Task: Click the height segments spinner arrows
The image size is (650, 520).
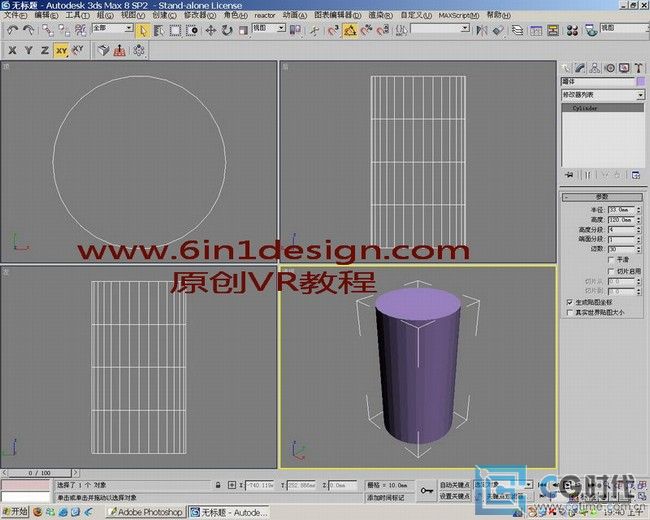Action: click(638, 229)
